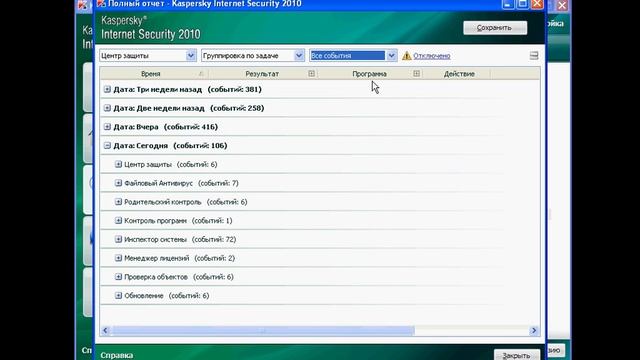Viewport: 640px width, 360px height.
Task: Select the Обновление (событий: 6) text
Action: pos(167,296)
